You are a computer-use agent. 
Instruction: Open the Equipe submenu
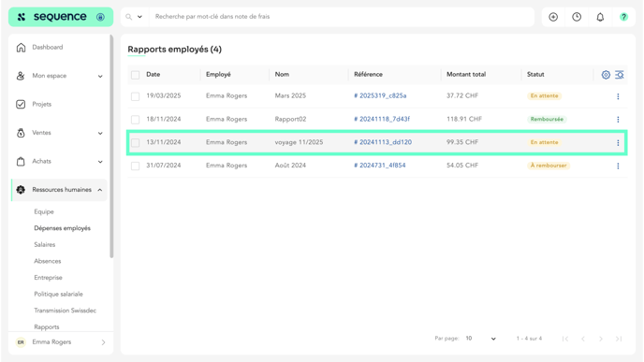point(44,211)
